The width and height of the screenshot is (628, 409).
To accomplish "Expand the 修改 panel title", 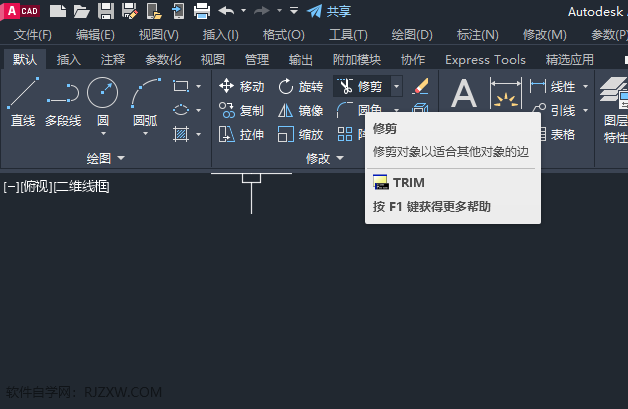I will coord(325,158).
